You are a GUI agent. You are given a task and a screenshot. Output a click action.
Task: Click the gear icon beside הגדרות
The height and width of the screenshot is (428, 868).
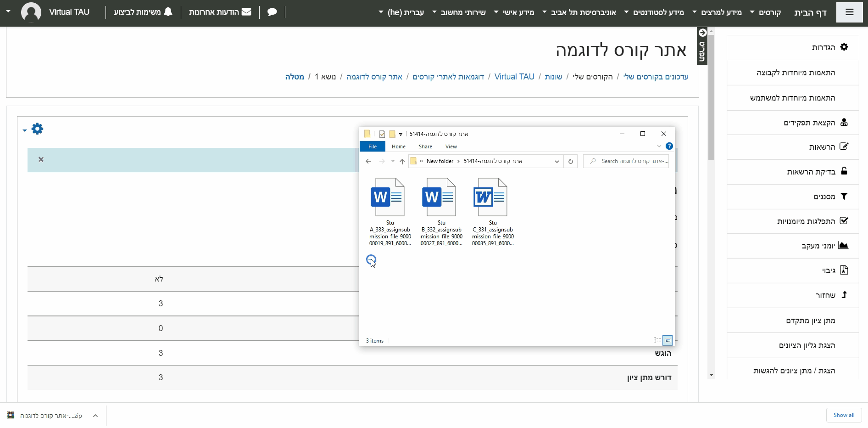[x=844, y=47]
